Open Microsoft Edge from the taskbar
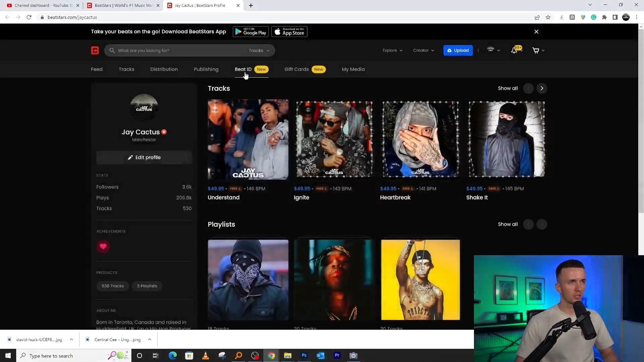Image resolution: width=644 pixels, height=362 pixels. pos(173,356)
